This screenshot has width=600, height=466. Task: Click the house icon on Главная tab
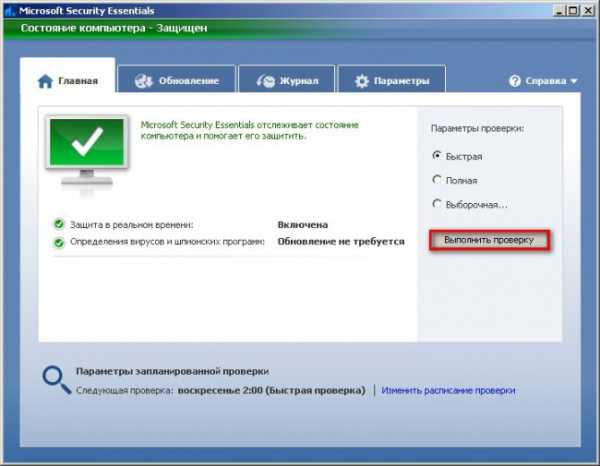[45, 81]
